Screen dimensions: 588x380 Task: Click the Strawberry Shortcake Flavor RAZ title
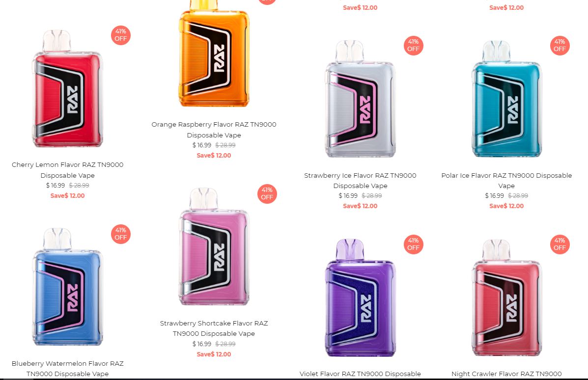214,328
